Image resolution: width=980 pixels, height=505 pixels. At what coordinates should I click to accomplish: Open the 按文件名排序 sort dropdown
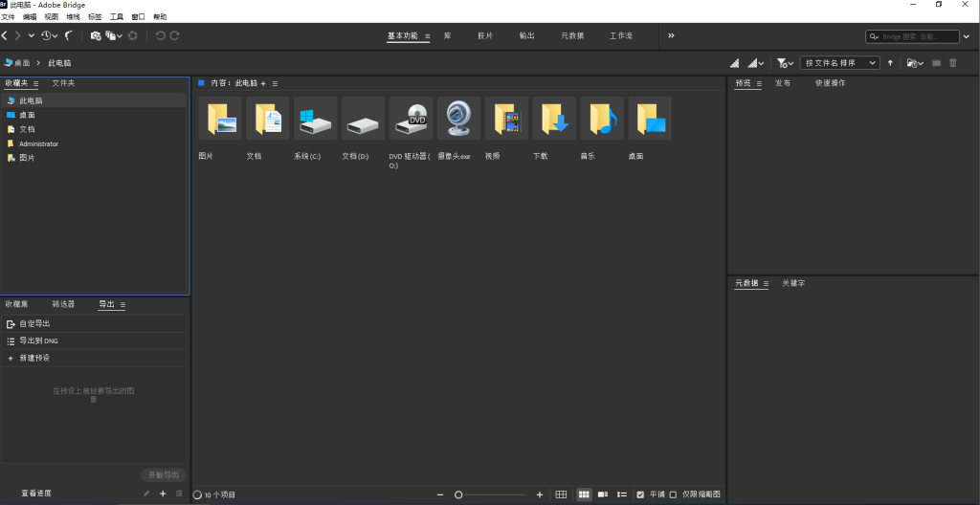point(841,63)
